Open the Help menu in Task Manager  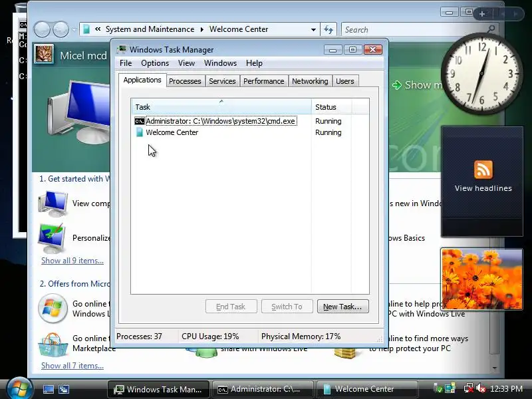pyautogui.click(x=254, y=63)
